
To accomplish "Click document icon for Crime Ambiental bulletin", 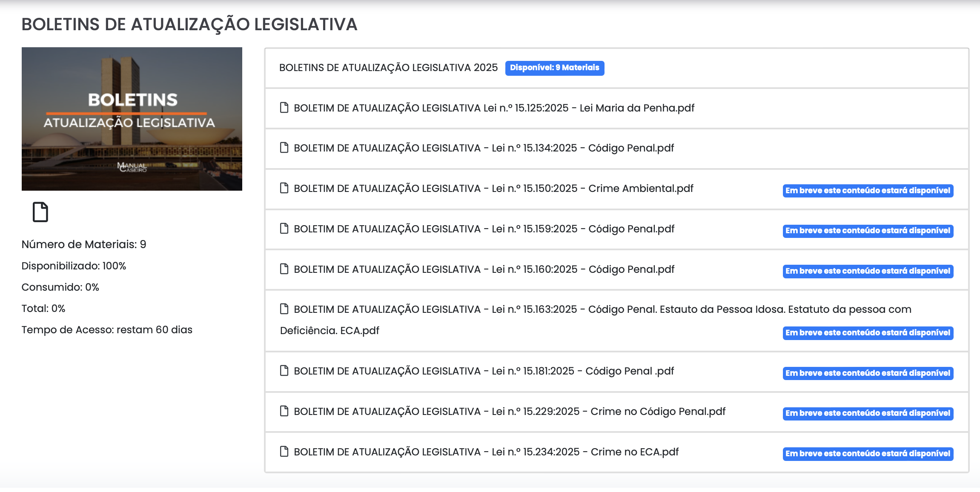I will click(x=284, y=188).
